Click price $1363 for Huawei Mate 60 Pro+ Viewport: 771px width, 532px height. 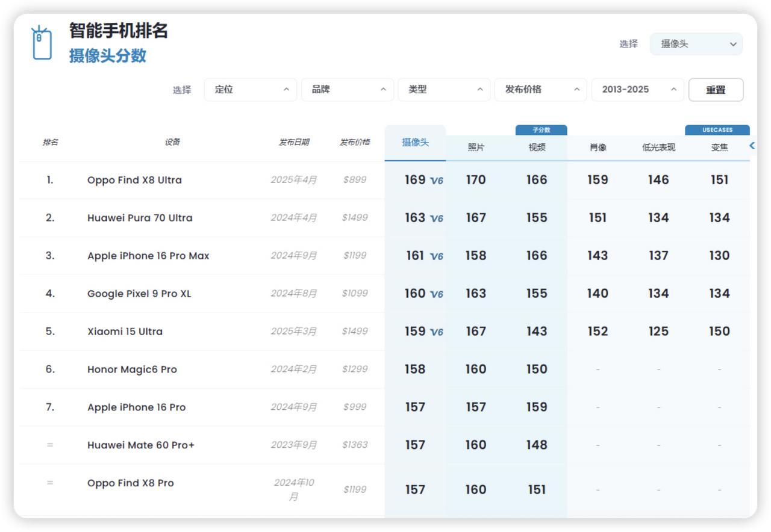[x=355, y=445]
